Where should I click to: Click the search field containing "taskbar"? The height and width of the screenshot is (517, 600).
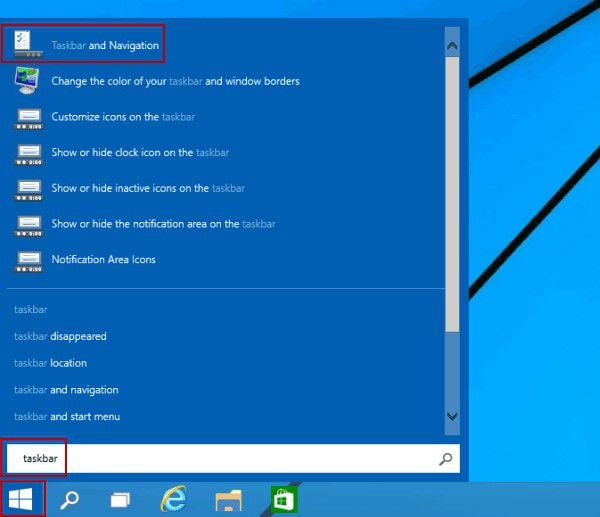[x=220, y=459]
